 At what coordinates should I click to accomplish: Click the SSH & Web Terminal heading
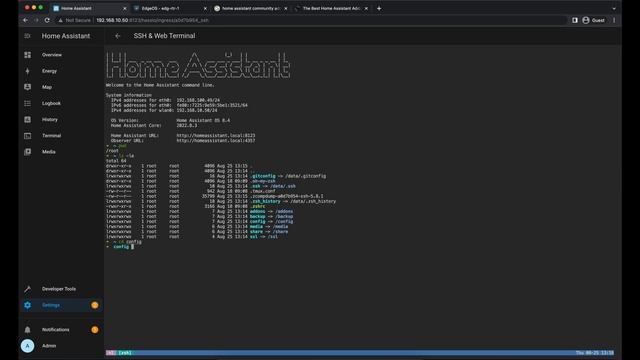click(x=164, y=36)
